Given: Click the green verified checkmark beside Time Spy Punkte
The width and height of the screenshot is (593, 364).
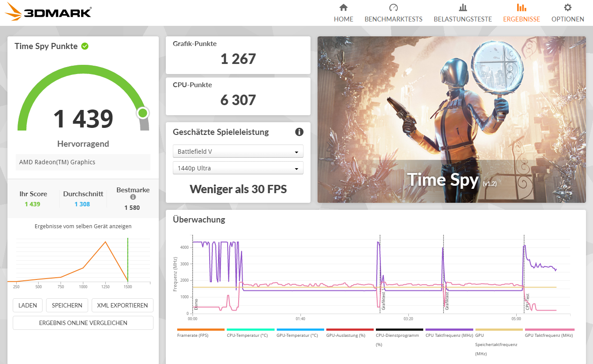Looking at the screenshot, I should pyautogui.click(x=85, y=46).
